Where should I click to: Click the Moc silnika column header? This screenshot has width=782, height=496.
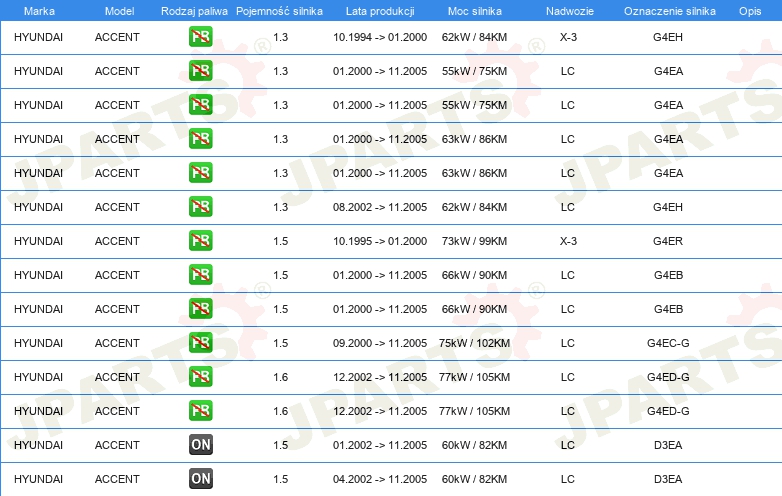[474, 10]
